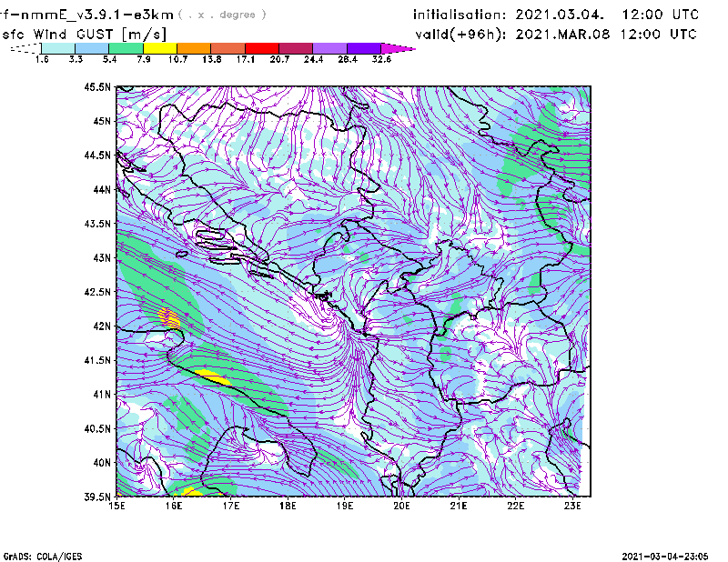Image resolution: width=728 pixels, height=562 pixels.
Task: Click the 23E longitude axis label
Action: 572,506
